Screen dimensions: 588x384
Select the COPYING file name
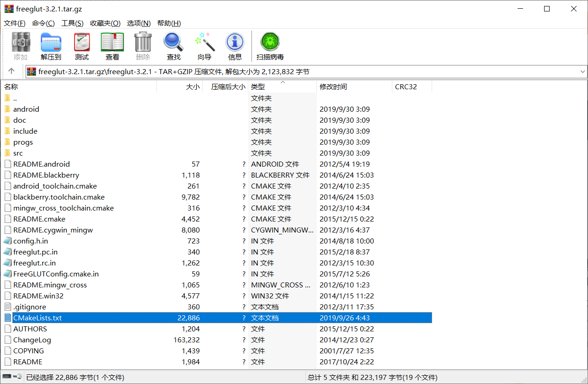coord(29,351)
